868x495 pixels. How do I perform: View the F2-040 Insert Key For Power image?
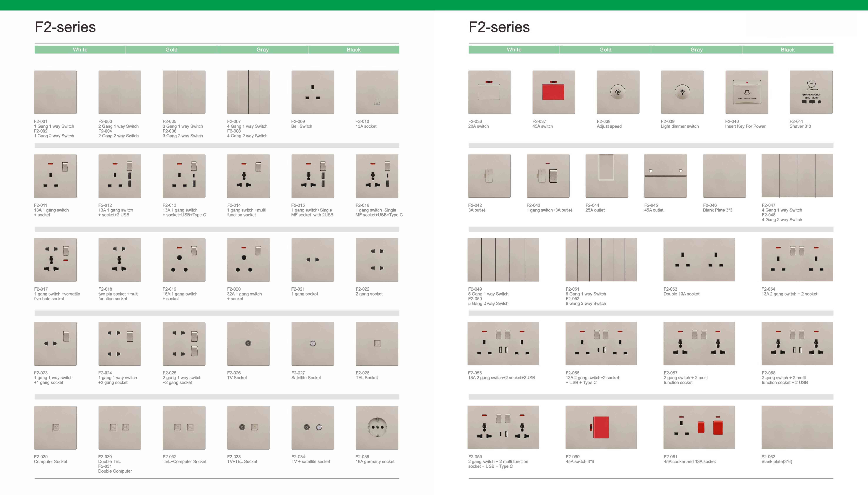747,92
